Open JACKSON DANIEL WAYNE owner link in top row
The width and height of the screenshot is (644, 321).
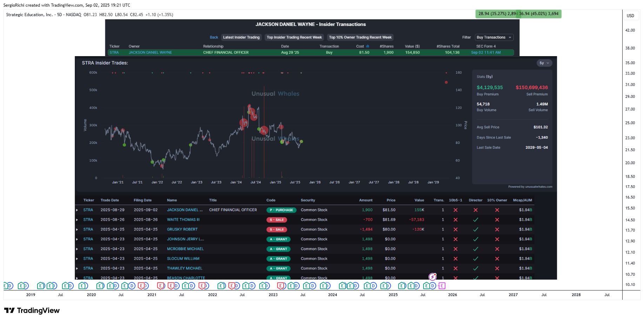click(150, 53)
